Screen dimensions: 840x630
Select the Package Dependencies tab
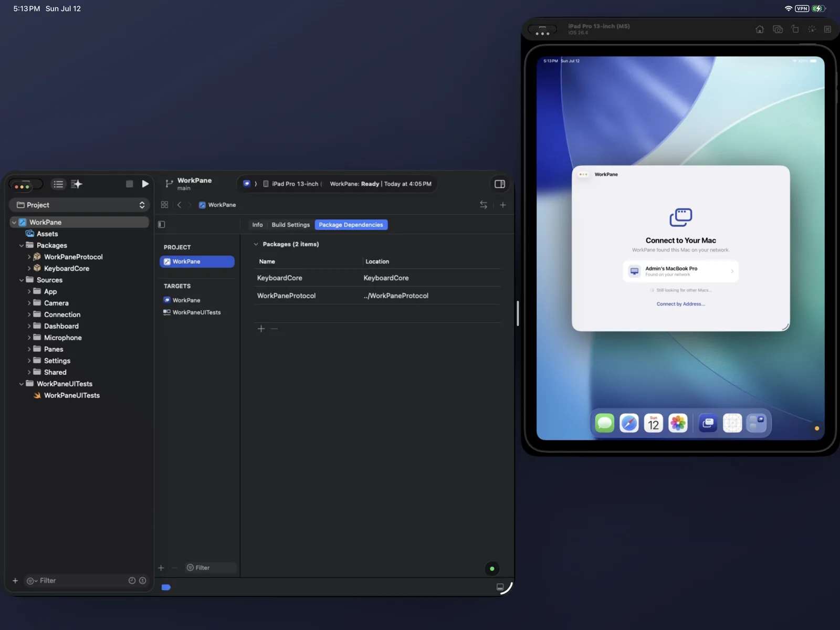351,225
